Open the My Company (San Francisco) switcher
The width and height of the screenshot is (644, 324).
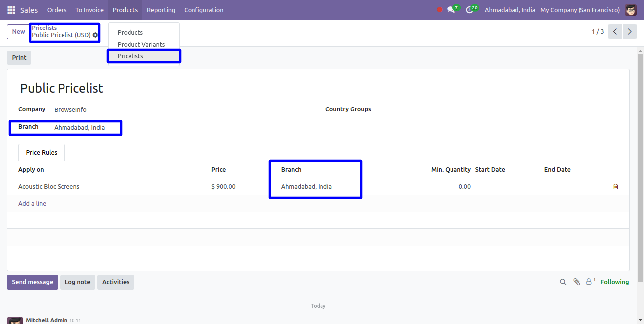click(580, 10)
